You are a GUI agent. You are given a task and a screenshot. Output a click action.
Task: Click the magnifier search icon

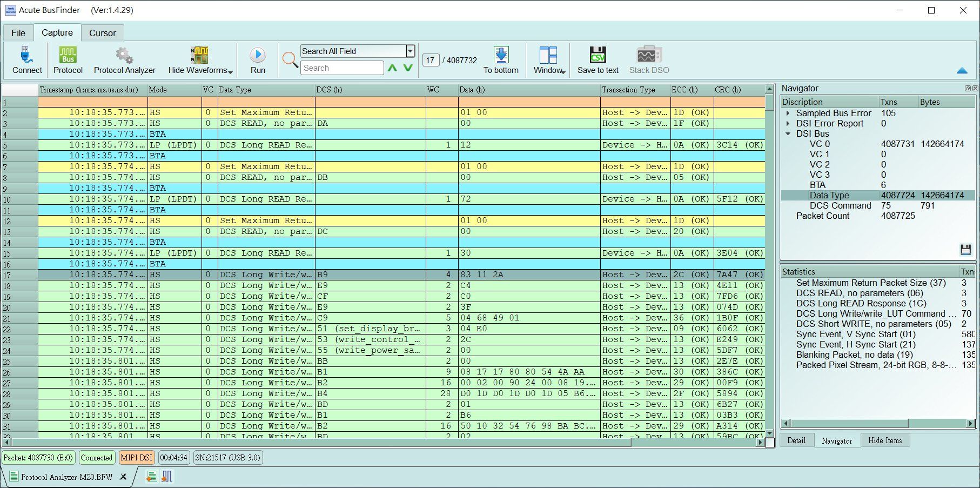[x=290, y=60]
